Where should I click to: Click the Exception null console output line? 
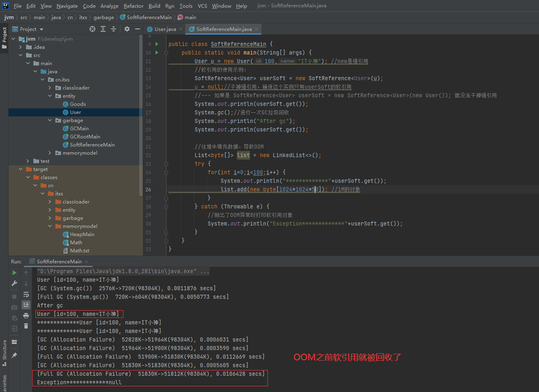[x=79, y=382]
